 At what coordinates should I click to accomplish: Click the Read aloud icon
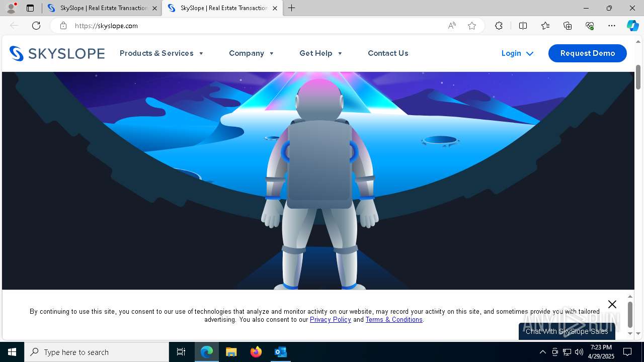452,26
